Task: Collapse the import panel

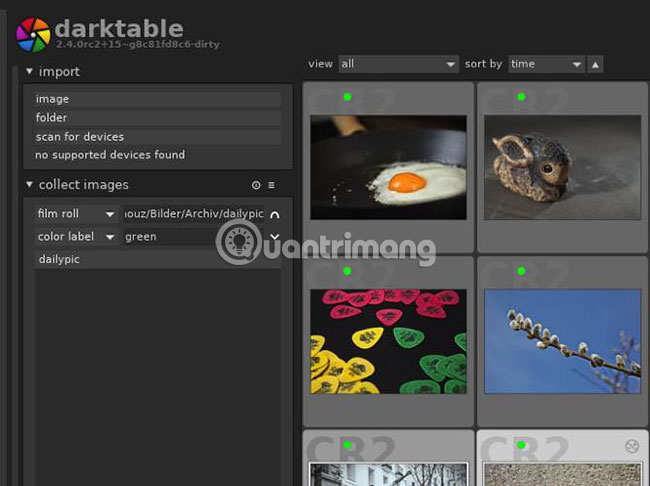Action: pos(29,71)
